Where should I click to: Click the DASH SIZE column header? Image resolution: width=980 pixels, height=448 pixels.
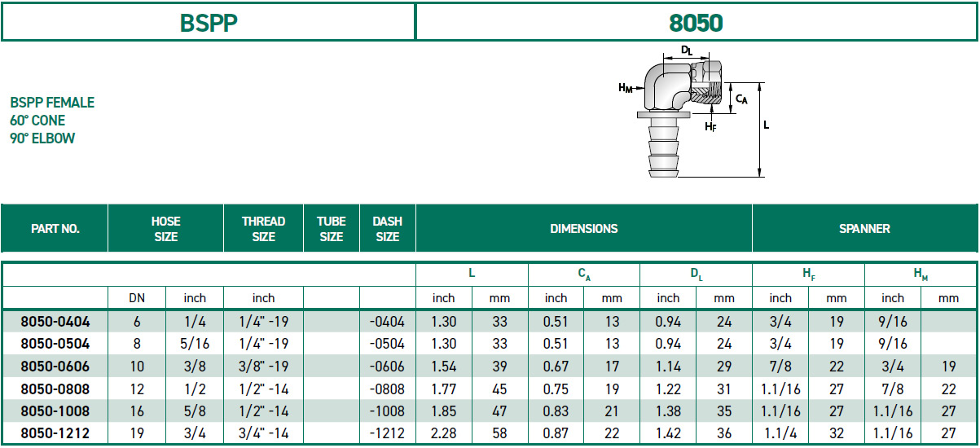387,229
